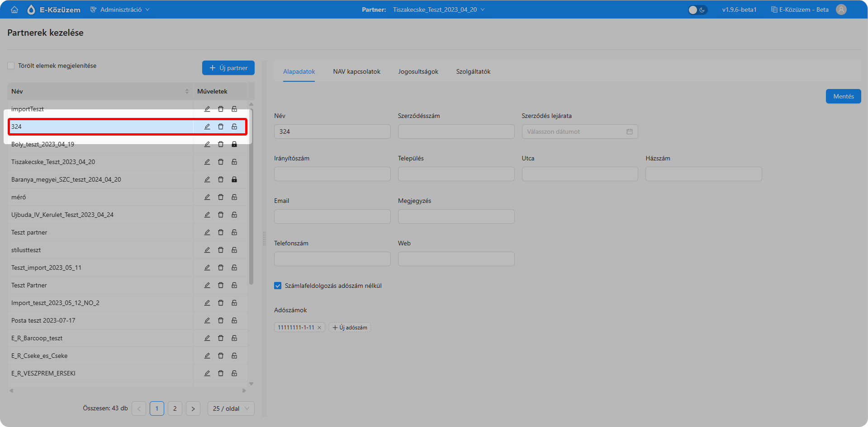Screen dimensions: 868x427
Task: Open the user avatar icon in header
Action: click(841, 9)
